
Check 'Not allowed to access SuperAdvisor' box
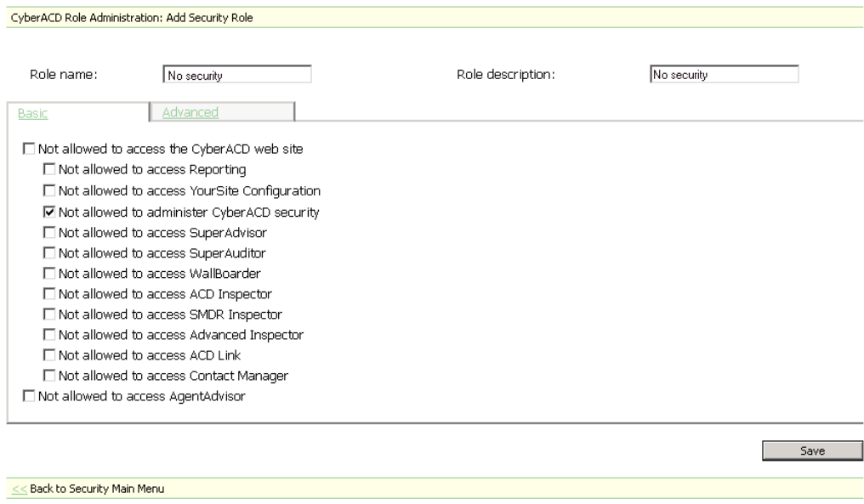pyautogui.click(x=49, y=232)
